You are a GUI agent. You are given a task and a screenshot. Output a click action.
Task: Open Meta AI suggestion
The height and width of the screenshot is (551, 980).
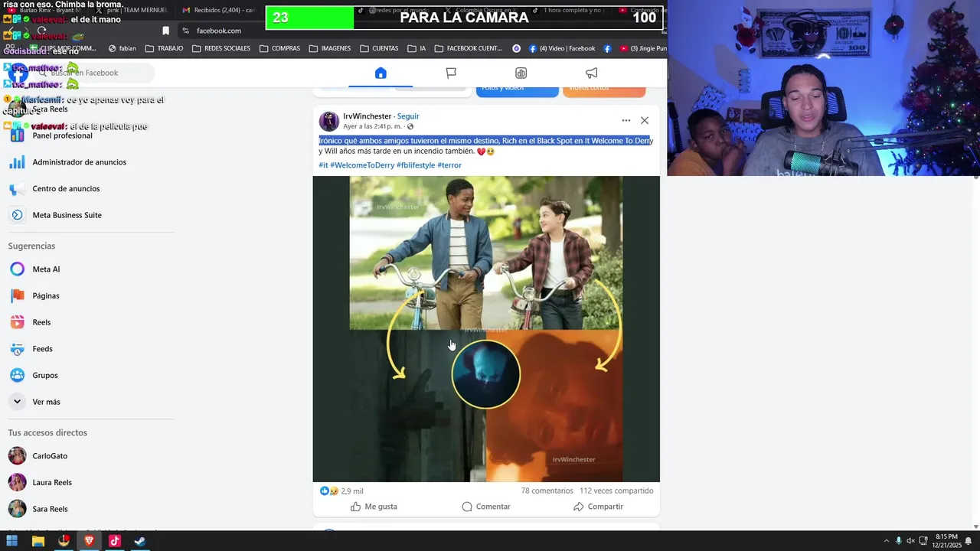(x=46, y=269)
